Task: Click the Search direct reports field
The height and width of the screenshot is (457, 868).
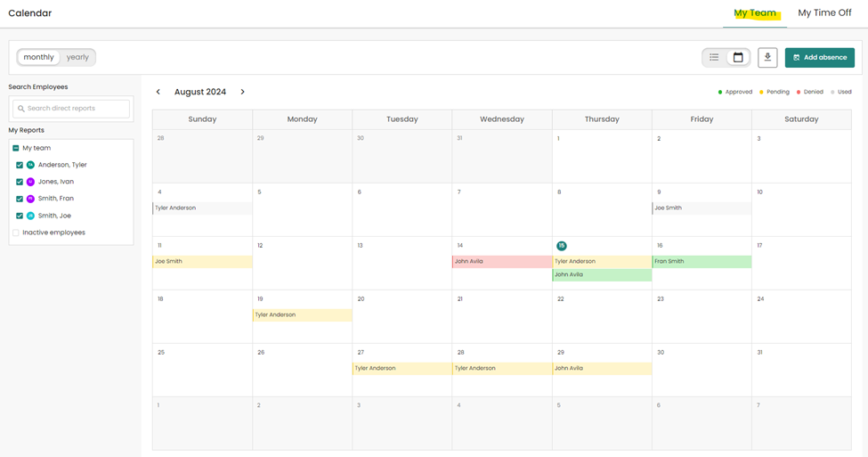Action: coord(71,109)
